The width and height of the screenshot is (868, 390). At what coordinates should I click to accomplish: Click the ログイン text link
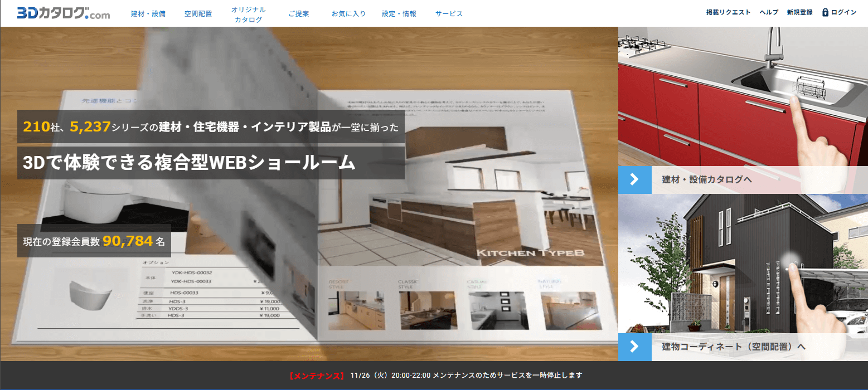tap(843, 12)
